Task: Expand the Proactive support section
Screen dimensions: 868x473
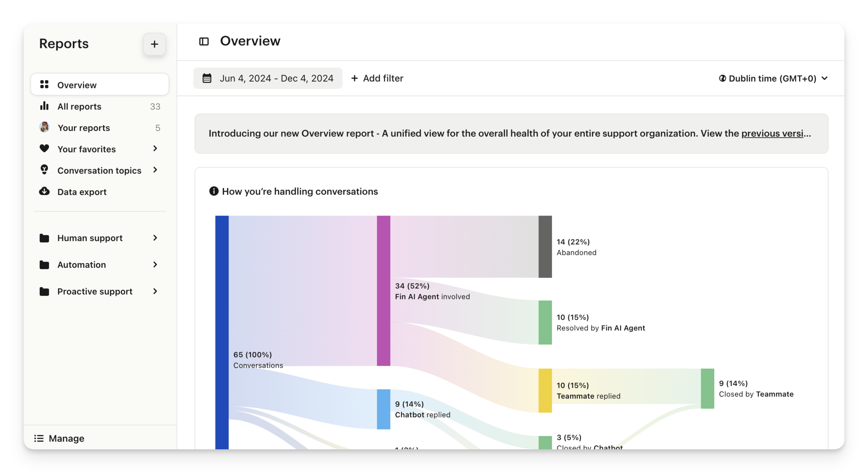Action: [155, 291]
